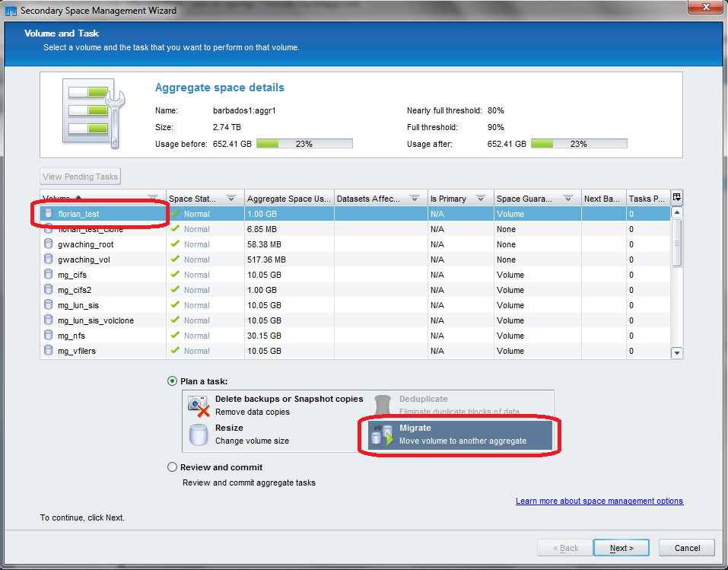The image size is (728, 570).
Task: Open the Volume column filter dropdown
Action: tap(153, 199)
